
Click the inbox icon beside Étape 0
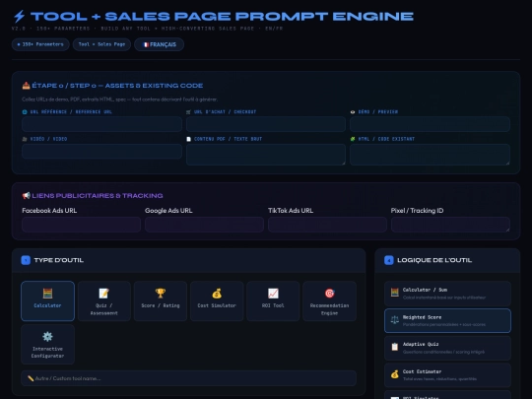[x=27, y=86]
